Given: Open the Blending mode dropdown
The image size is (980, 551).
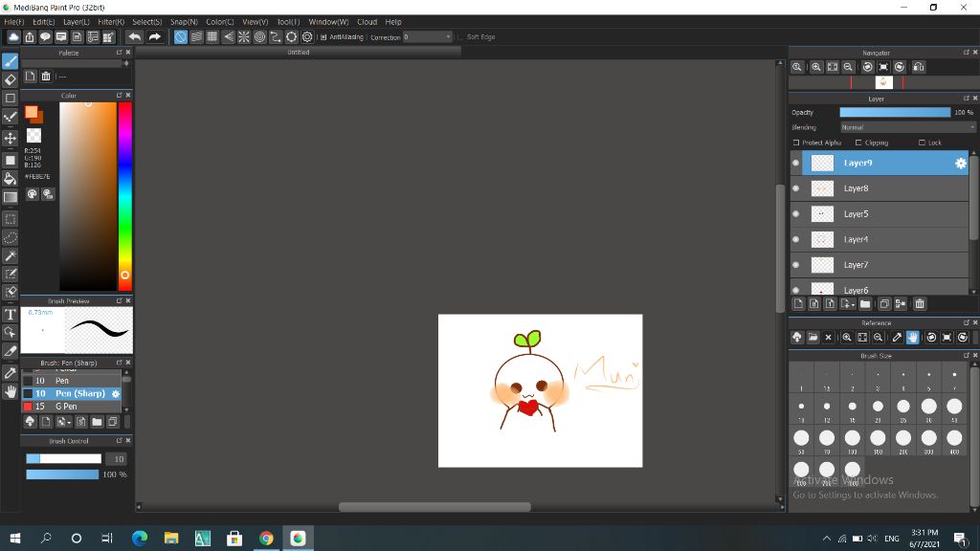Looking at the screenshot, I should tap(907, 127).
